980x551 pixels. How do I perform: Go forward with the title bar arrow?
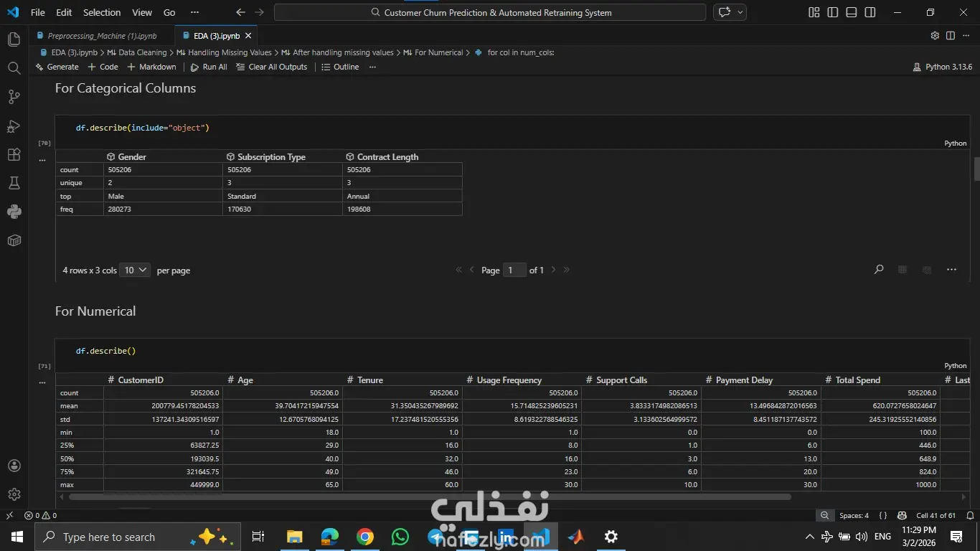coord(260,12)
